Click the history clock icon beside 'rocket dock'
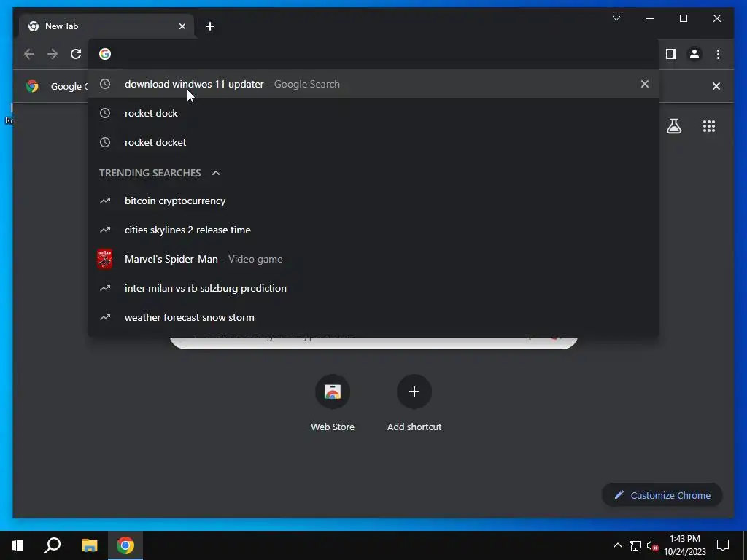Viewport: 747px width, 560px height. tap(105, 113)
